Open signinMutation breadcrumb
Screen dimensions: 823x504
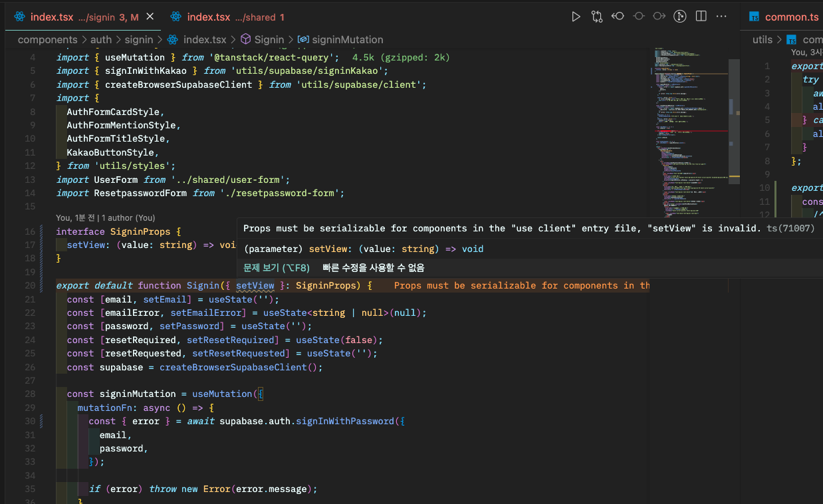point(347,40)
